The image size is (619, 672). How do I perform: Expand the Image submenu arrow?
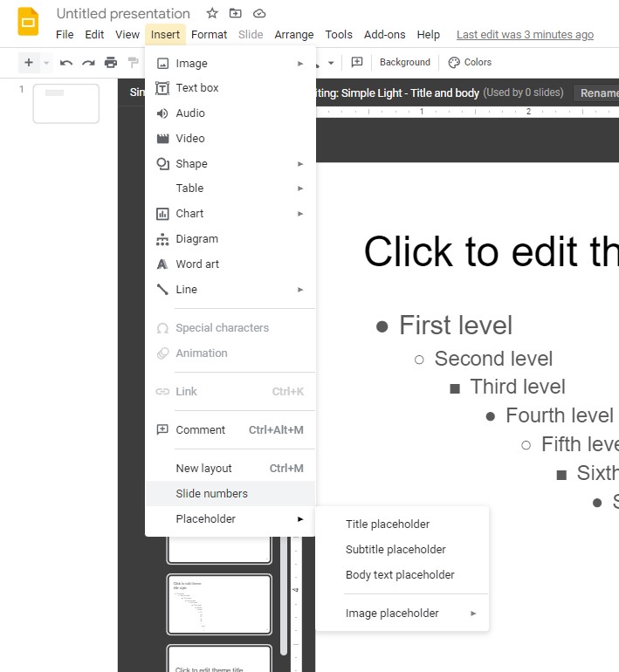pos(300,64)
